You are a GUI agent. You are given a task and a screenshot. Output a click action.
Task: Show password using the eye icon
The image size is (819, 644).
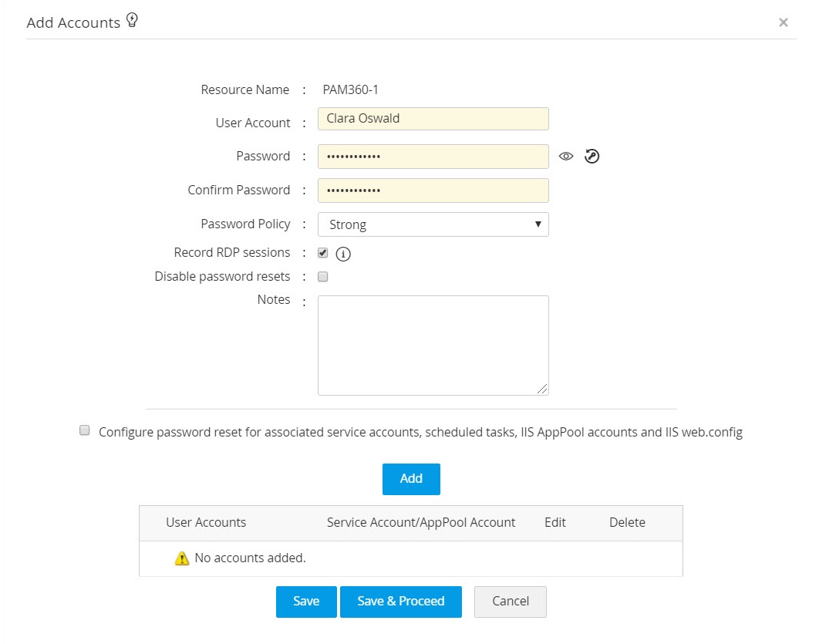[567, 157]
